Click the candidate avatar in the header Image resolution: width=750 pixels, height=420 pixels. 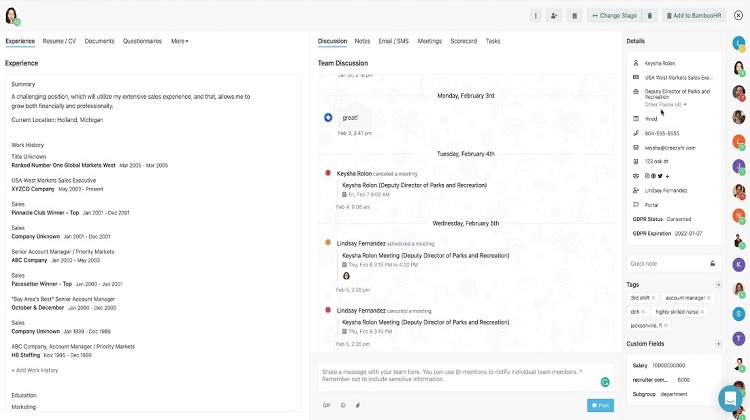tap(11, 16)
